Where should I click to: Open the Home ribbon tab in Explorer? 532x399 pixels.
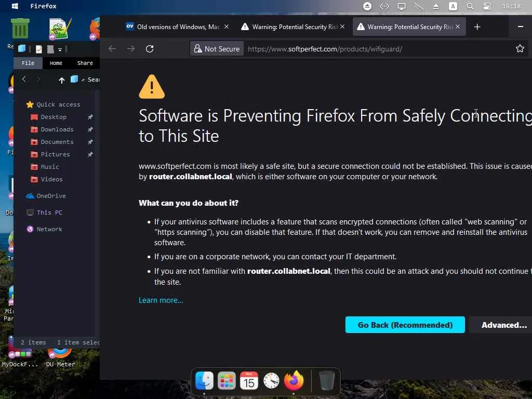[x=56, y=63]
